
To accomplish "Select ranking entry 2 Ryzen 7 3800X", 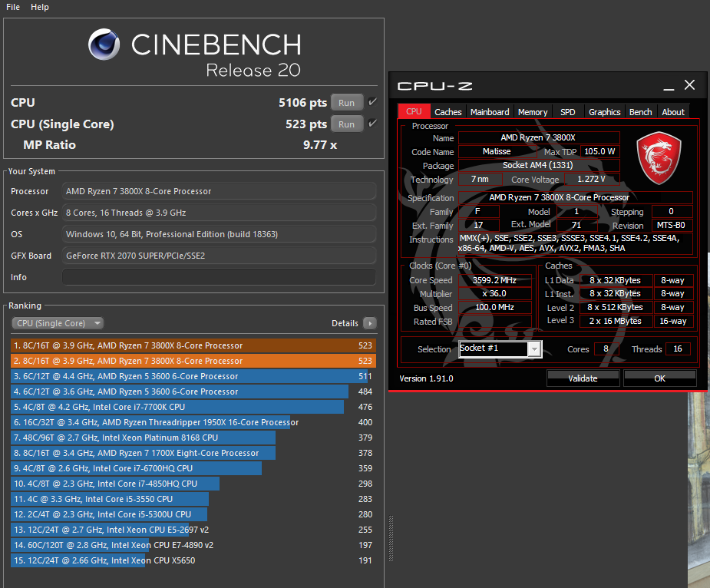I will click(x=193, y=361).
